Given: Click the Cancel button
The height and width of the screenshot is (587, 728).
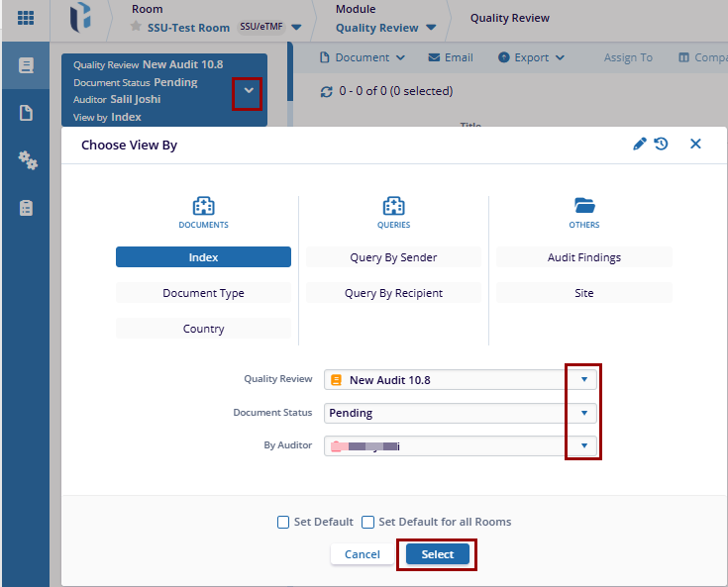Looking at the screenshot, I should (362, 554).
